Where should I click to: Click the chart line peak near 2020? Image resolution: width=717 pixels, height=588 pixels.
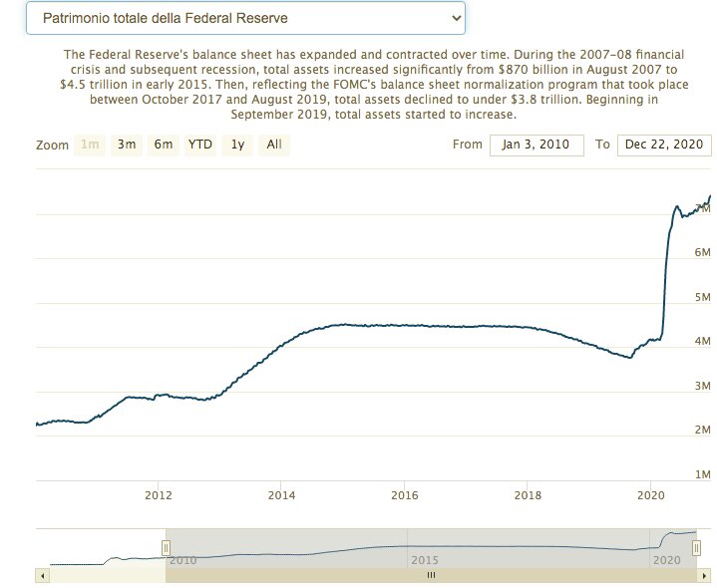[x=677, y=207]
